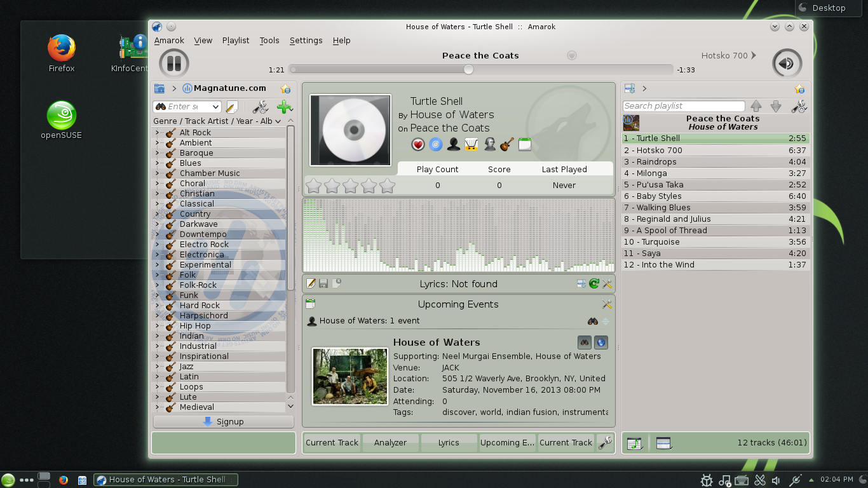Viewport: 868px width, 488px height.
Task: Switch to the Analyzer applet tab
Action: (x=390, y=442)
